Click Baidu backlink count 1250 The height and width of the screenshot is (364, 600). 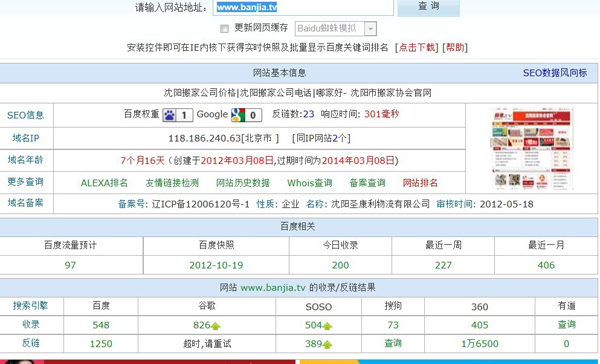pos(101,344)
